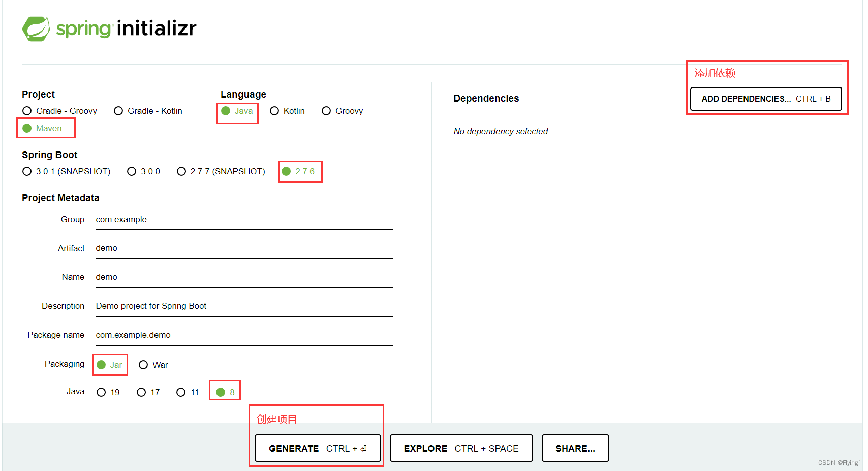Screen dimensions: 868x471
Task: Choose Spring Boot 3.0.1 (SNAPSHOT)
Action: [x=66, y=171]
